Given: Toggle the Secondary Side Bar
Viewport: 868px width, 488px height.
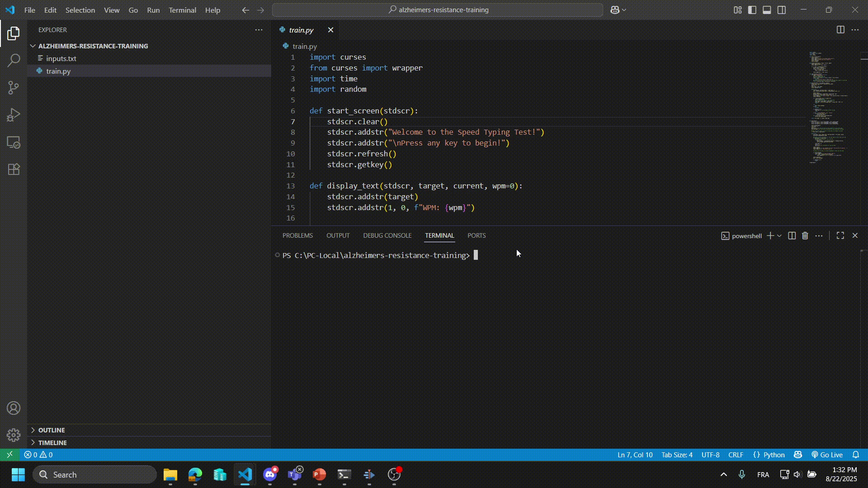Looking at the screenshot, I should (782, 9).
